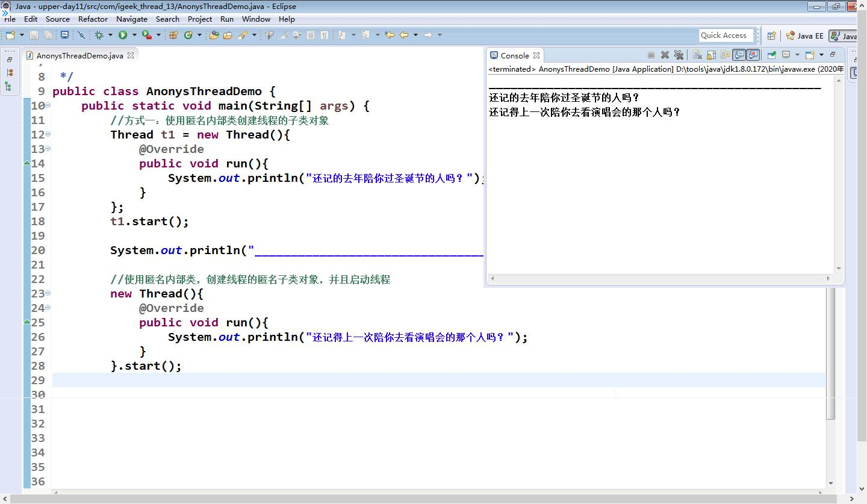This screenshot has width=867, height=504.
Task: Toggle Show Console on standard output change
Action: 739,55
